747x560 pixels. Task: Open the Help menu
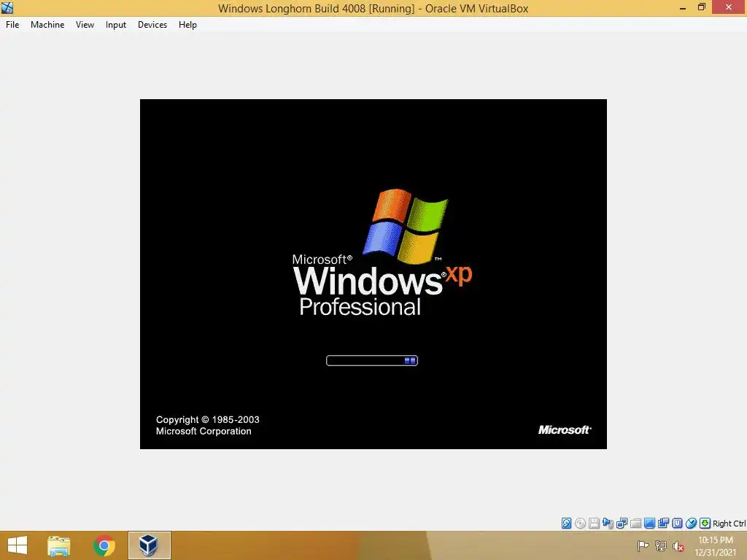tap(187, 25)
